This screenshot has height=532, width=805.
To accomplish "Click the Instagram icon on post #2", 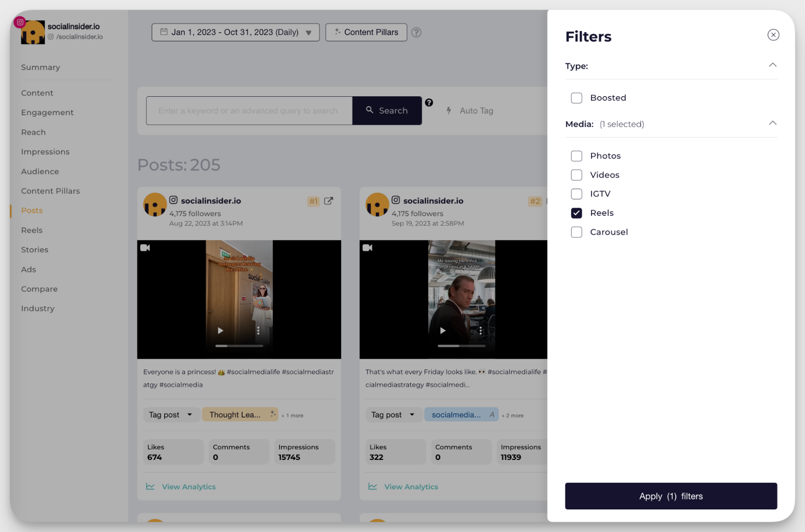I will pyautogui.click(x=395, y=200).
